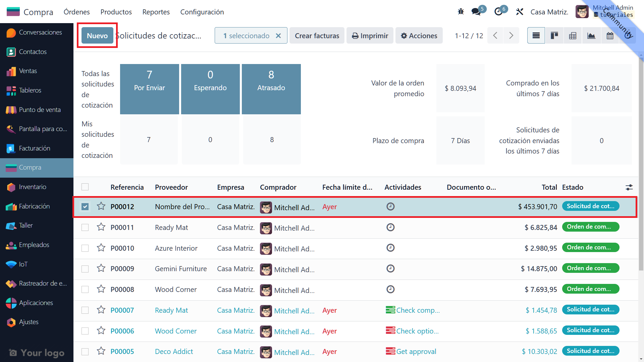
Task: Click the Crear facturas button
Action: click(x=317, y=36)
